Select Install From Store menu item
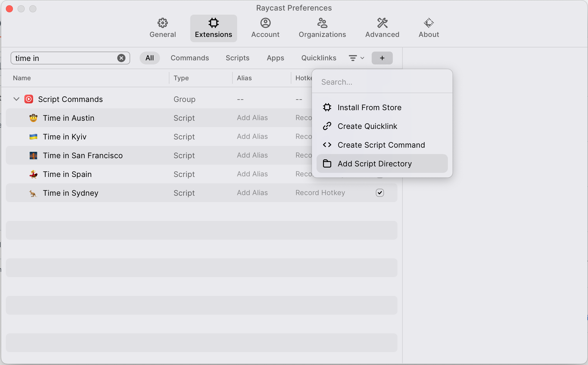Image resolution: width=588 pixels, height=365 pixels. 369,108
